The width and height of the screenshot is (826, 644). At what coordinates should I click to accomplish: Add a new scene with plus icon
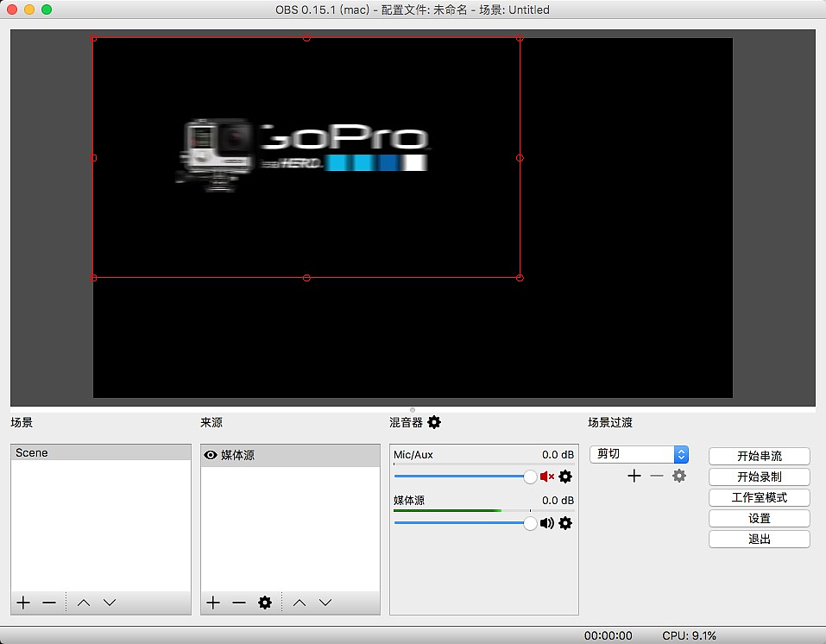click(23, 603)
